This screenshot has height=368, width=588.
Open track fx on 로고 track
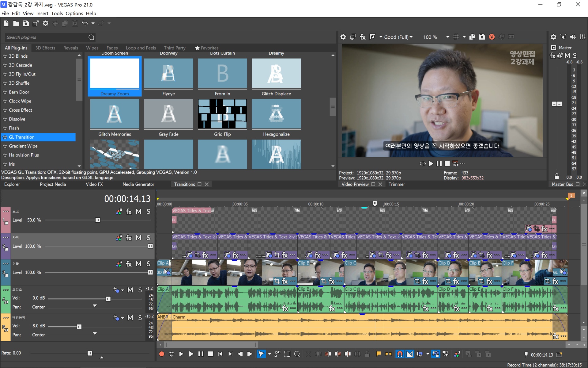click(129, 212)
